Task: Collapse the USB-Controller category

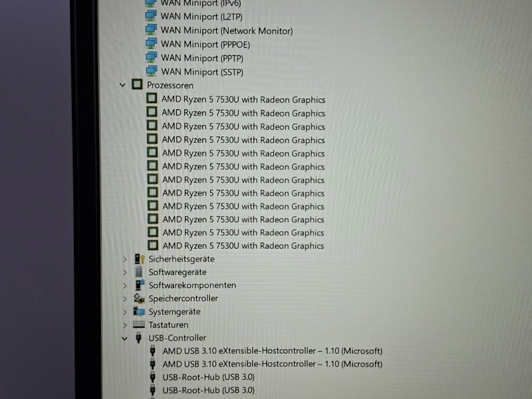Action: 124,338
